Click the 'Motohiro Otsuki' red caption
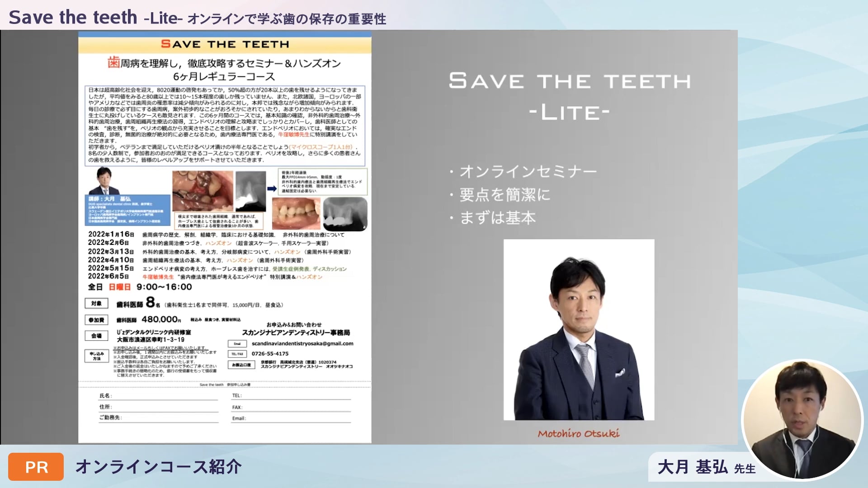The width and height of the screenshot is (868, 488). click(579, 434)
